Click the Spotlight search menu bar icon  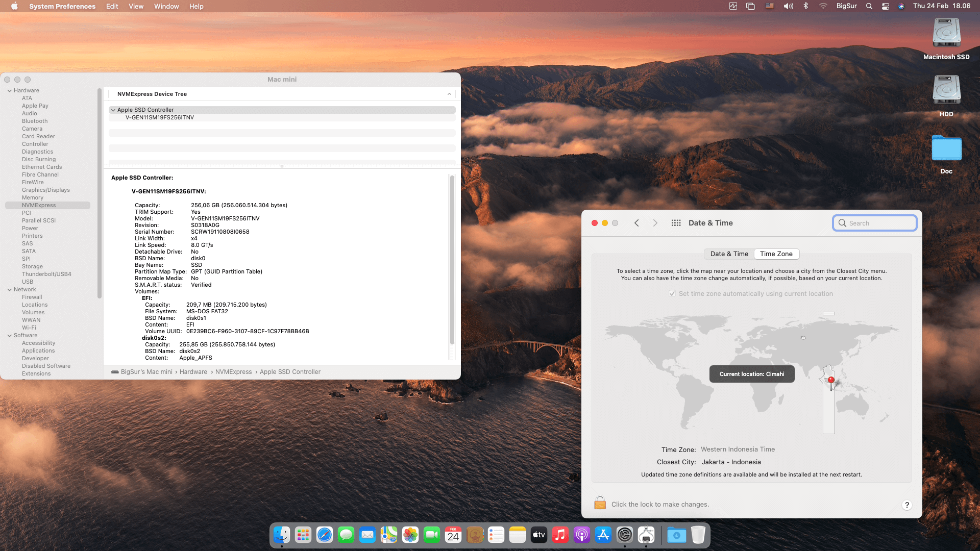pyautogui.click(x=869, y=6)
